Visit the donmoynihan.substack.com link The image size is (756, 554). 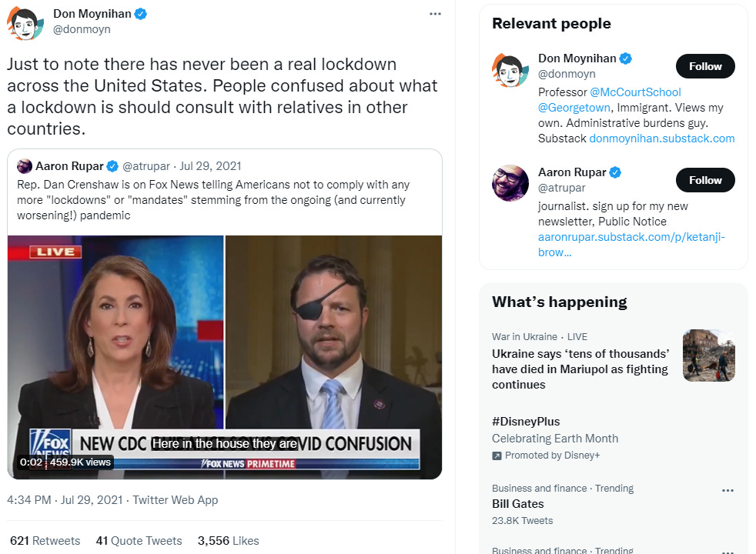(662, 138)
